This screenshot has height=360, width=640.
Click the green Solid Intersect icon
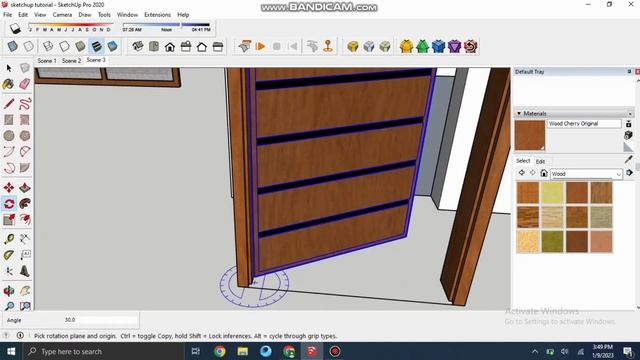[422, 47]
